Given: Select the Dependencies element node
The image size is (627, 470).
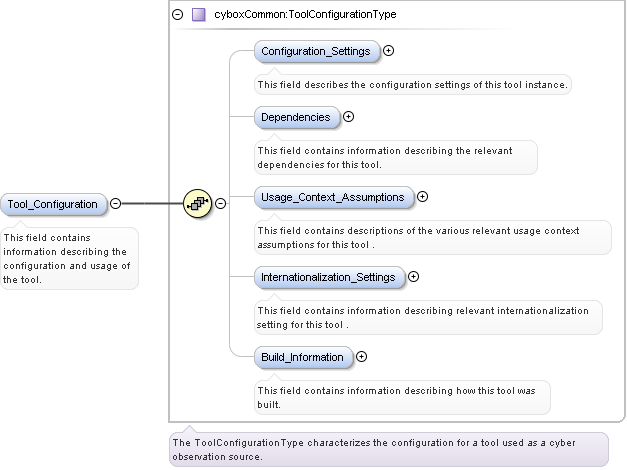Looking at the screenshot, I should [296, 117].
